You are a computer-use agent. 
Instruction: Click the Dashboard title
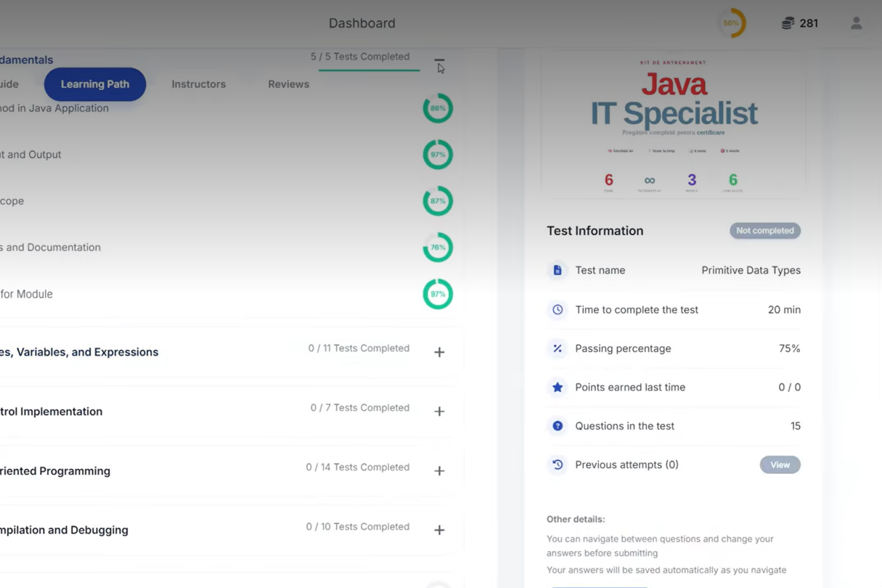click(x=362, y=23)
